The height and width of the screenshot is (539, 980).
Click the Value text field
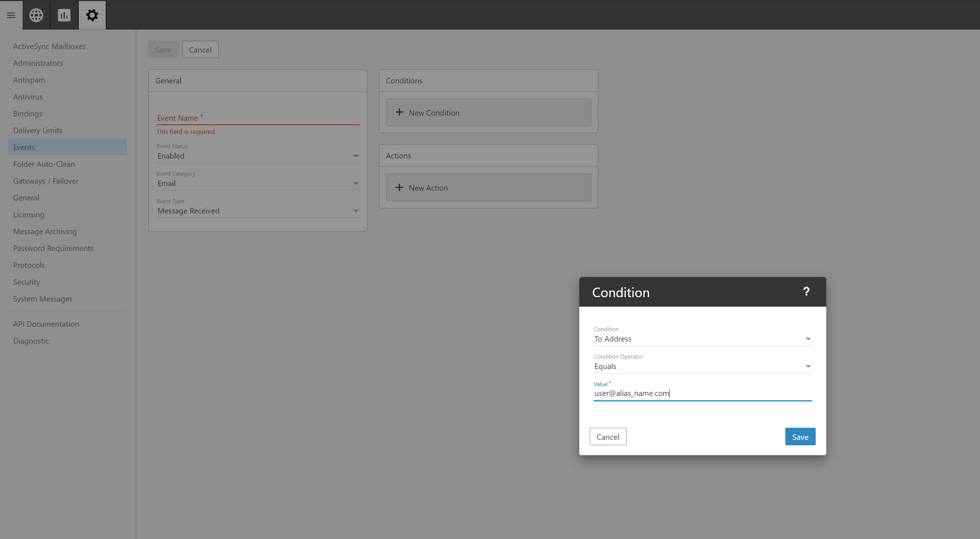[x=702, y=393]
